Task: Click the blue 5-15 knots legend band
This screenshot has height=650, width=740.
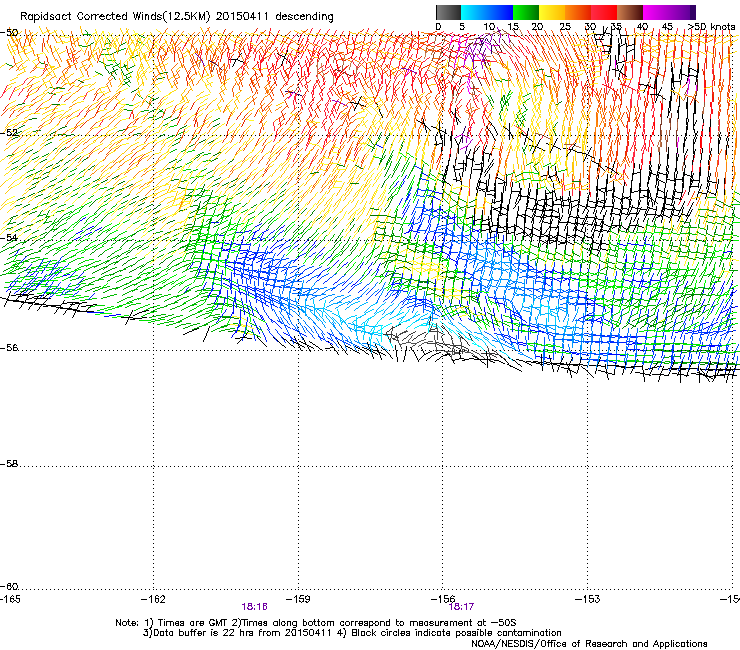Action: (x=487, y=12)
